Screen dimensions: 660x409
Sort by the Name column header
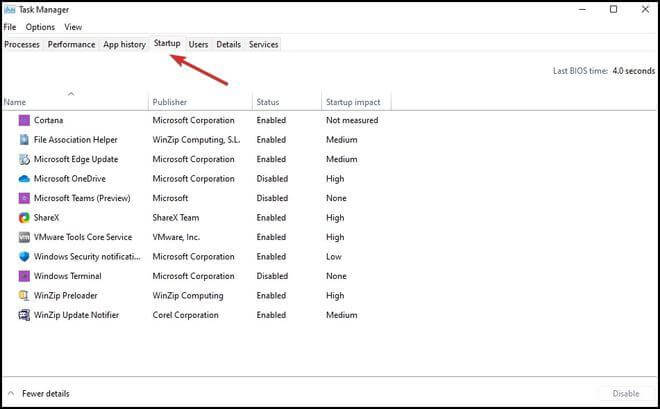[15, 102]
